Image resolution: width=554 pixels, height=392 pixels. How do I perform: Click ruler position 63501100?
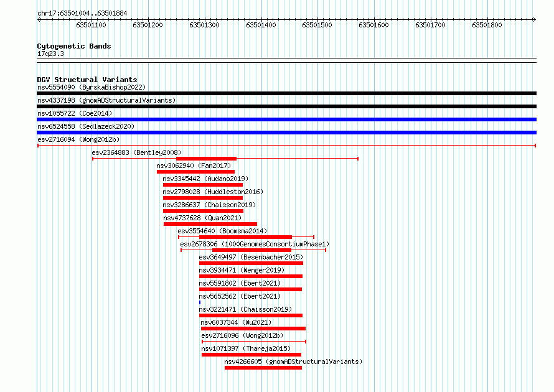pyautogui.click(x=91, y=25)
